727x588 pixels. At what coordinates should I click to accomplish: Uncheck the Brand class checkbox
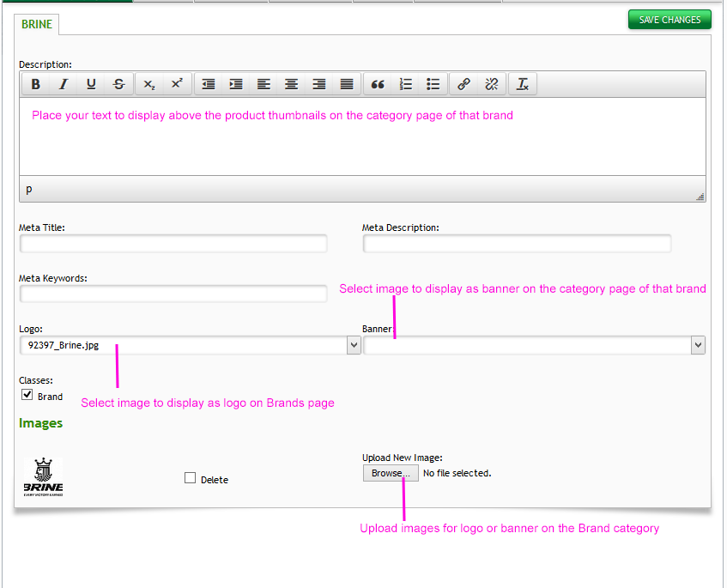point(27,396)
